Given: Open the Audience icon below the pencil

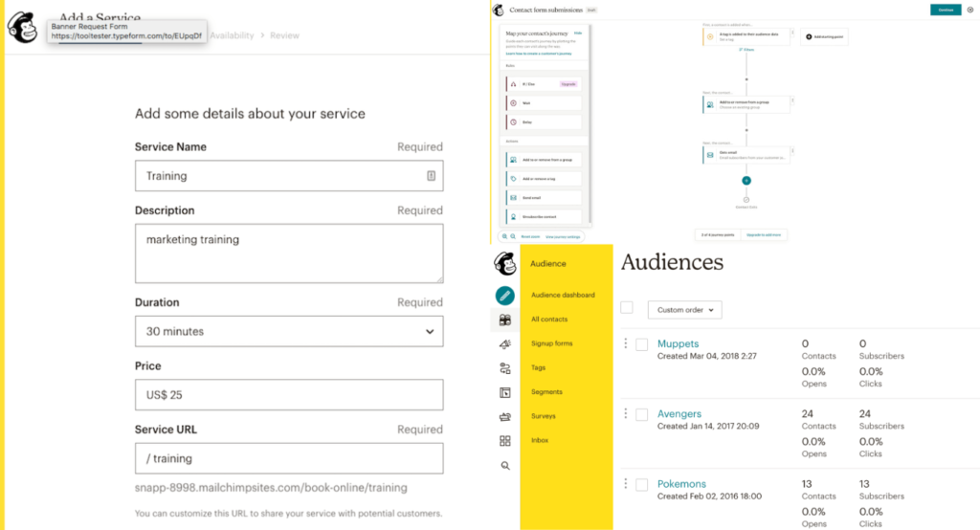Looking at the screenshot, I should pos(505,320).
